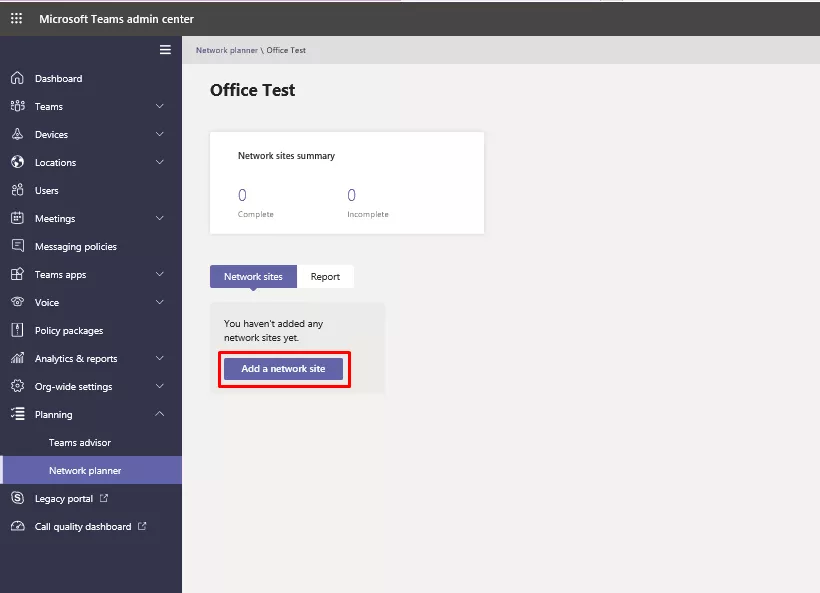Expand the Voice section chevron
This screenshot has width=820, height=593.
point(160,302)
